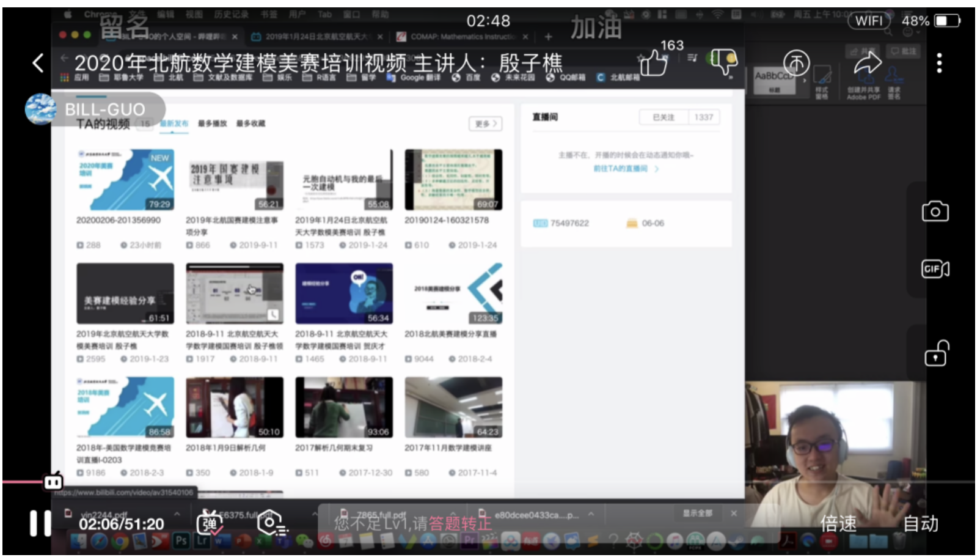
Task: Open uploader BILL-GUO's avatar
Action: pos(40,109)
